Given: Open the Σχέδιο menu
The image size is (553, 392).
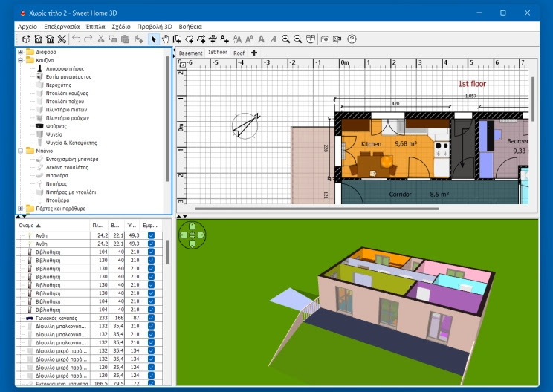Looking at the screenshot, I should point(121,27).
